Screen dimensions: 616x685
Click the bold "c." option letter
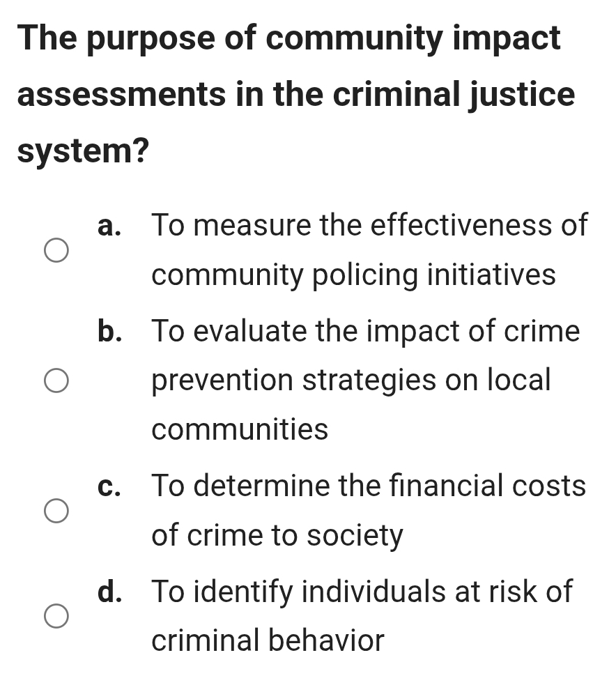[x=110, y=486]
